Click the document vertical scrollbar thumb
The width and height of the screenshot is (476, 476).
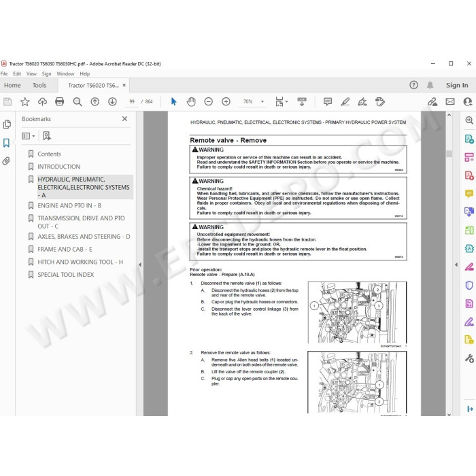tap(449, 154)
